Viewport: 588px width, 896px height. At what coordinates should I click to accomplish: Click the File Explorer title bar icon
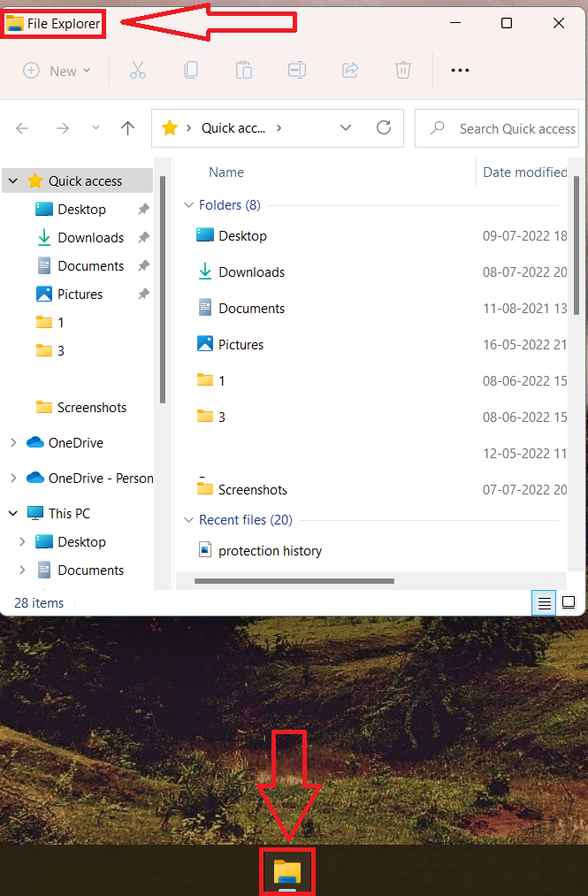[x=14, y=23]
